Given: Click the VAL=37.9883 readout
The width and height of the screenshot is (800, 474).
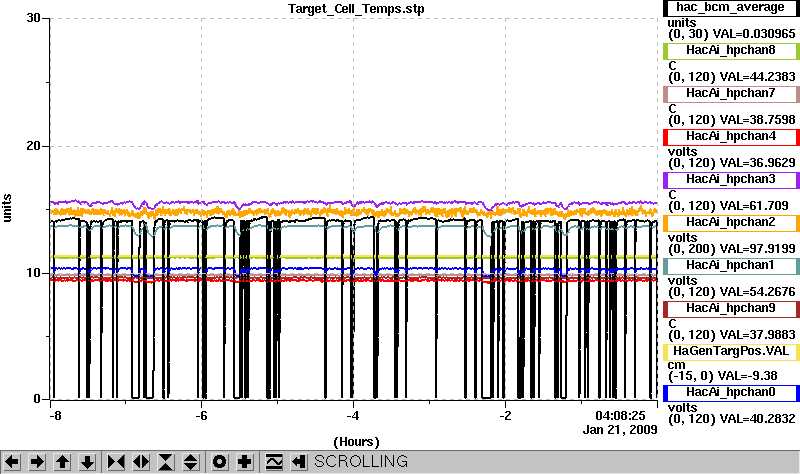Looking at the screenshot, I should coord(757,335).
